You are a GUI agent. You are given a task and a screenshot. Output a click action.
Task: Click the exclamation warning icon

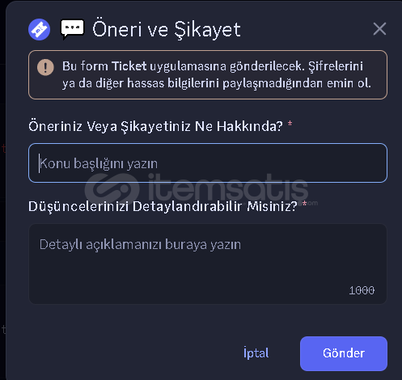(45, 67)
